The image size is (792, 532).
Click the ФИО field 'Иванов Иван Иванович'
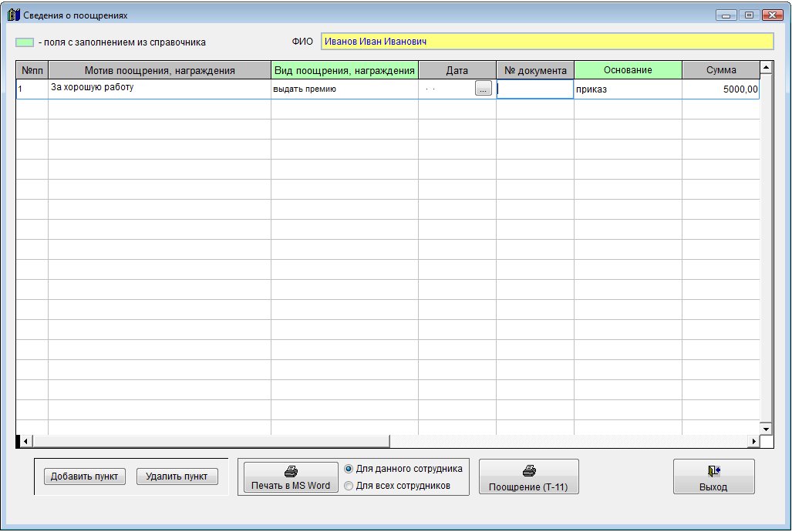pyautogui.click(x=547, y=42)
